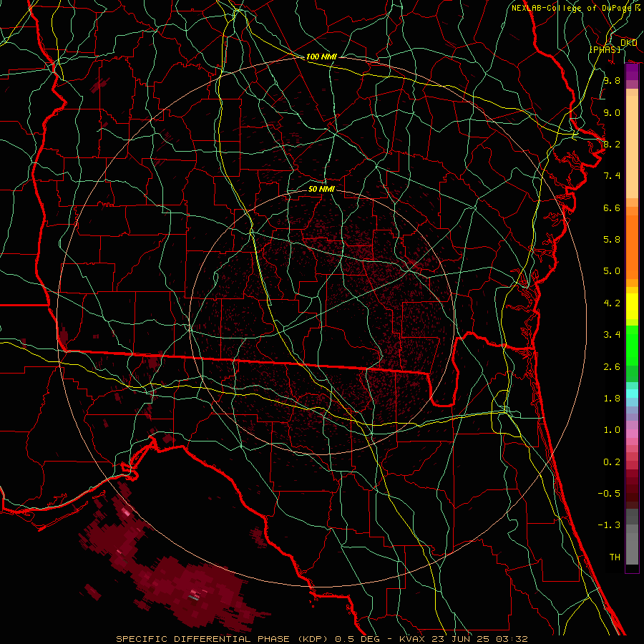Click the -0.5 color scale value

pos(609,494)
